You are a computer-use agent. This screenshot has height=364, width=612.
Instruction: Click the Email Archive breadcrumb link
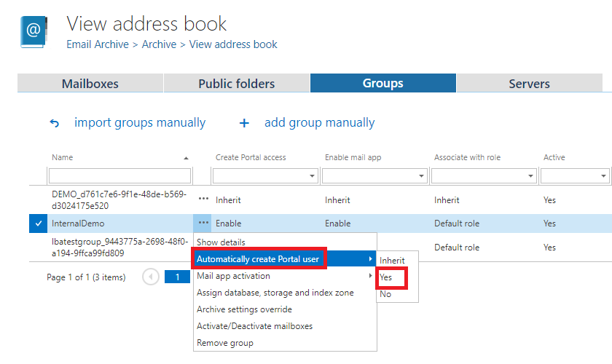pyautogui.click(x=98, y=44)
